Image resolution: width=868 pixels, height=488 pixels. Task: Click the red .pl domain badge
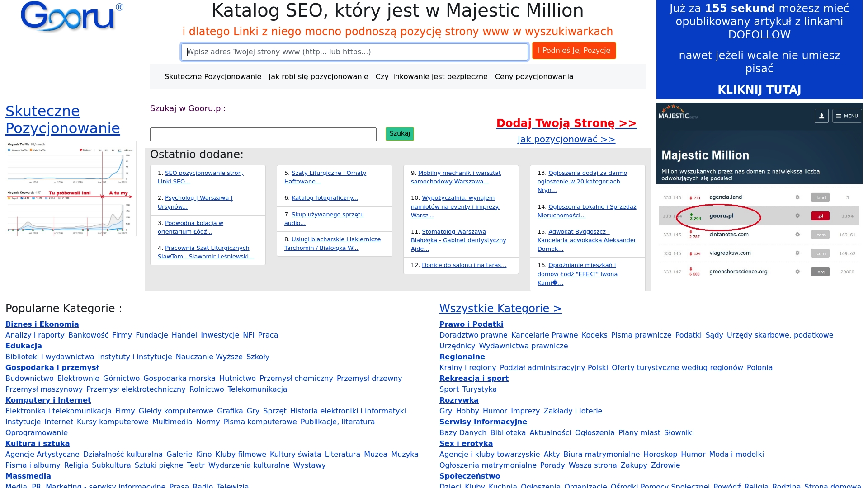point(820,216)
